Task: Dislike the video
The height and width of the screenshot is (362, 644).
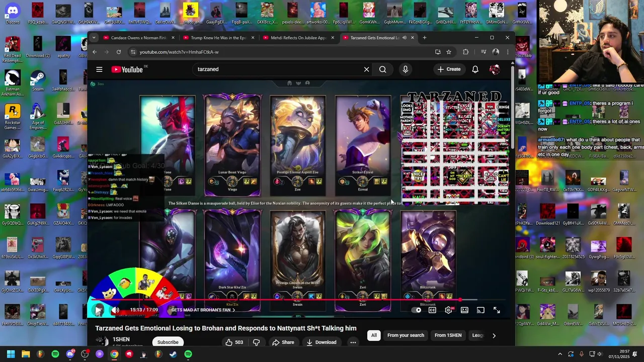Action: pyautogui.click(x=256, y=342)
